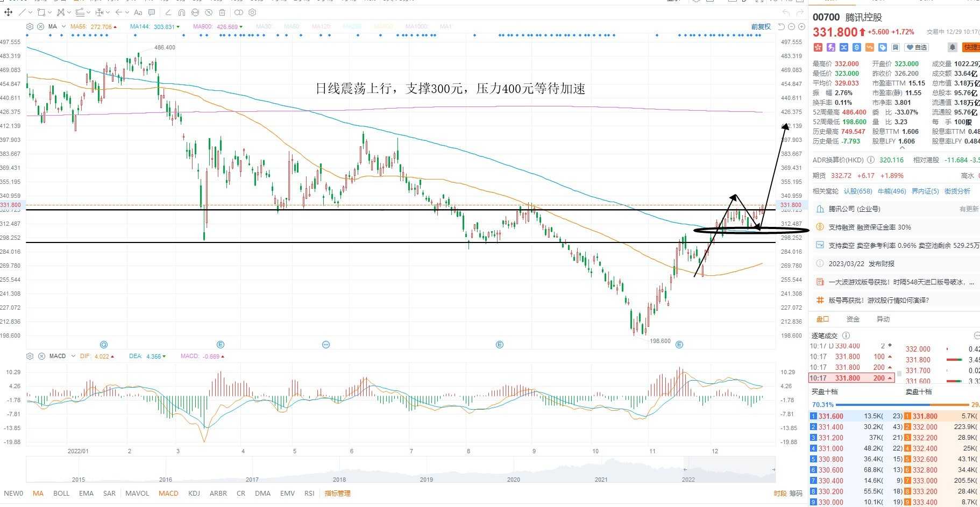The height and width of the screenshot is (507, 980).
Task: Zoom in chart with plus icon
Action: (801, 26)
